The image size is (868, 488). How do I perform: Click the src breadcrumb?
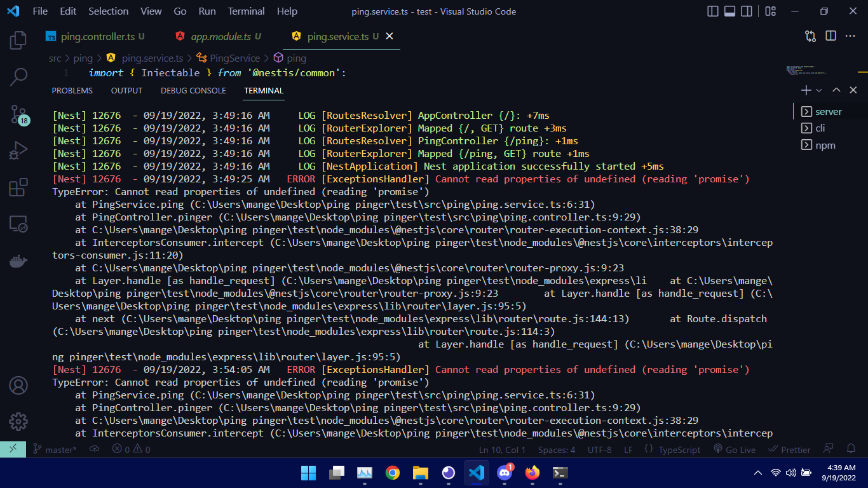click(x=55, y=58)
